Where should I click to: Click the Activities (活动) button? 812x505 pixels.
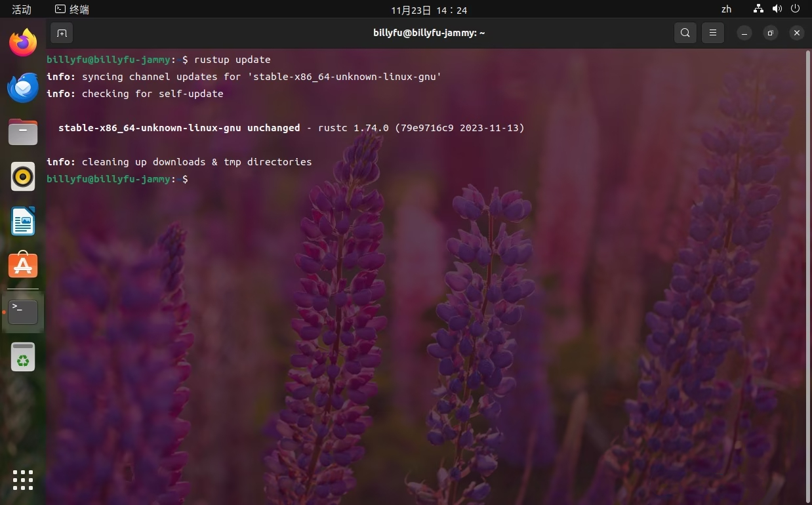click(22, 9)
